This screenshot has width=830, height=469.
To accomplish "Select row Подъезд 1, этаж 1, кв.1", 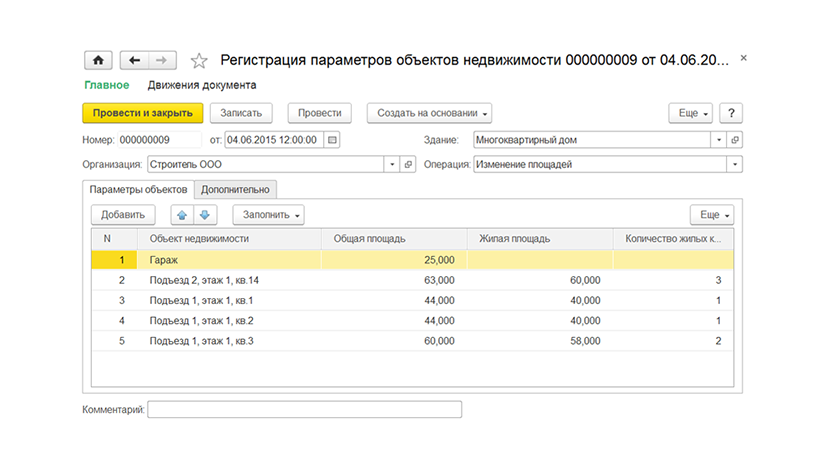I will [412, 300].
